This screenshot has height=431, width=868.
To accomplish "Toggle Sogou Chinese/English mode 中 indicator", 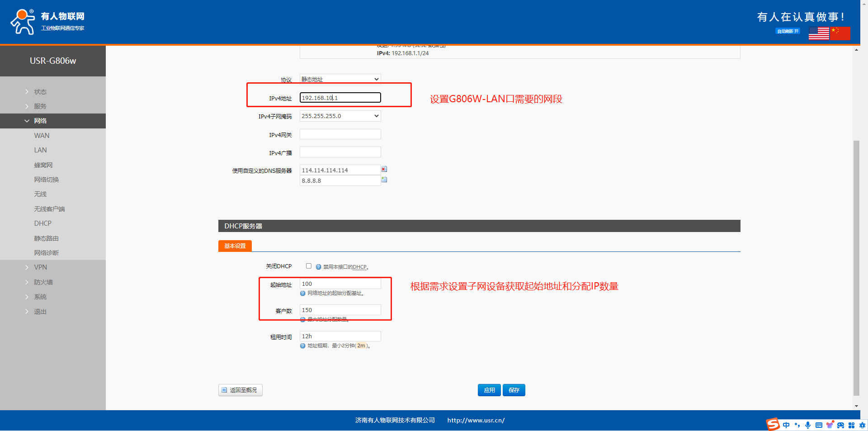I will [x=786, y=425].
